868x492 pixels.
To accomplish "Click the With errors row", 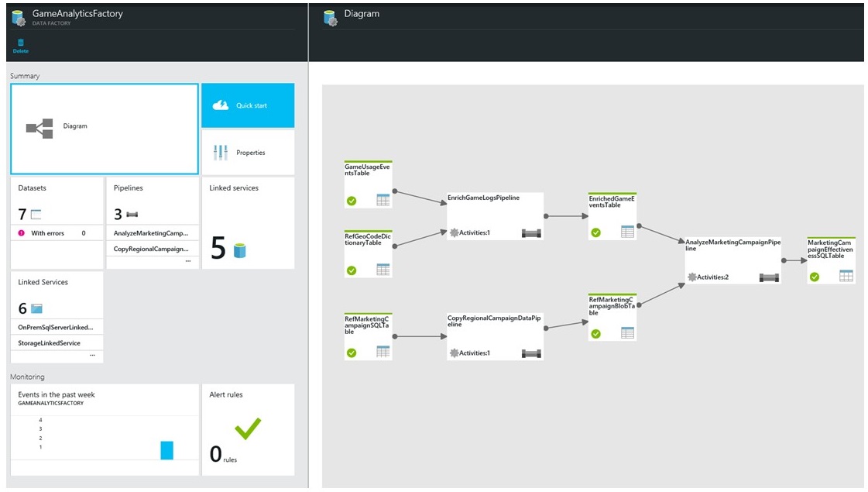I will [57, 233].
